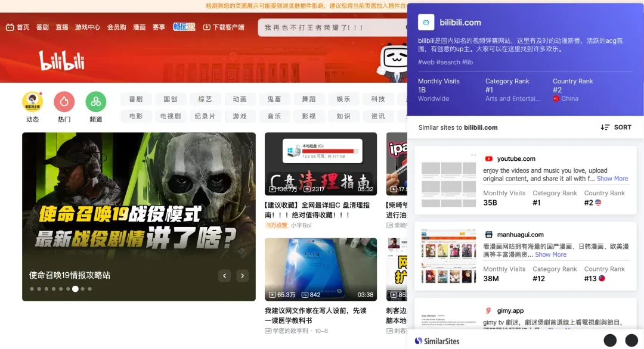
Task: Click the manhuagui.com favicon
Action: (488, 235)
